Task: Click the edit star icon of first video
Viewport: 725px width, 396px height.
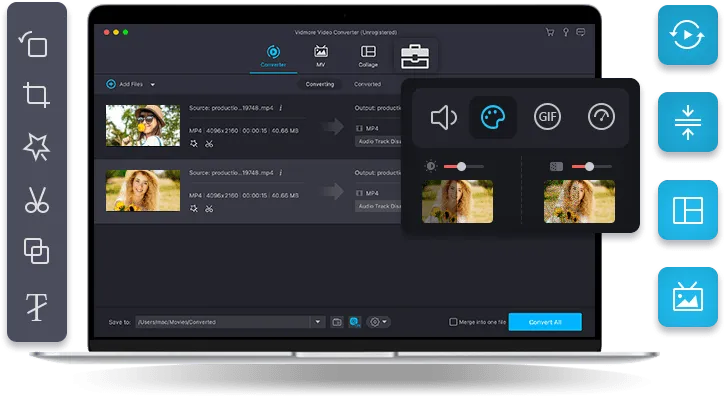Action: pos(194,144)
